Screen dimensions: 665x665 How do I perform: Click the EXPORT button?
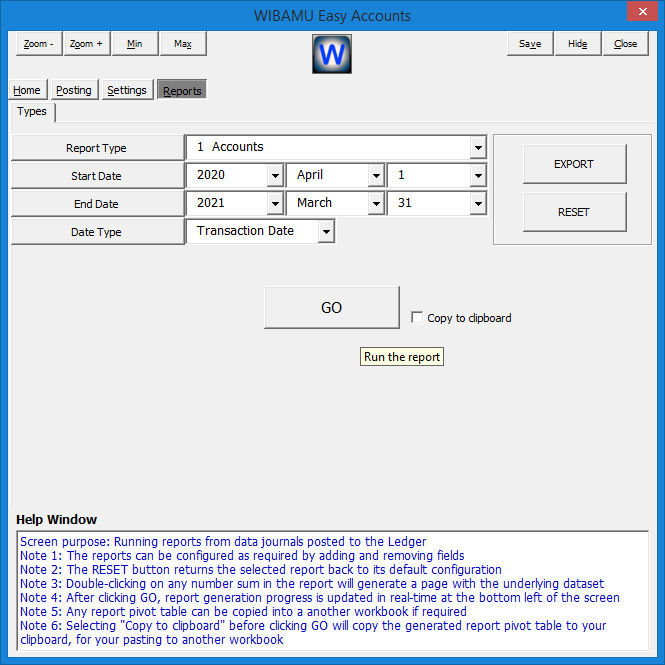(574, 164)
